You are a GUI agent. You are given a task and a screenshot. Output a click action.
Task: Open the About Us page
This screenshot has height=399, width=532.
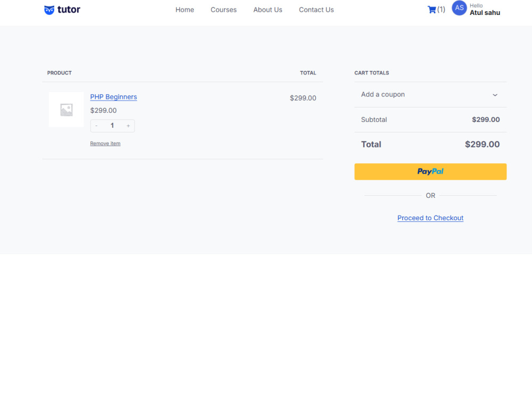point(268,10)
